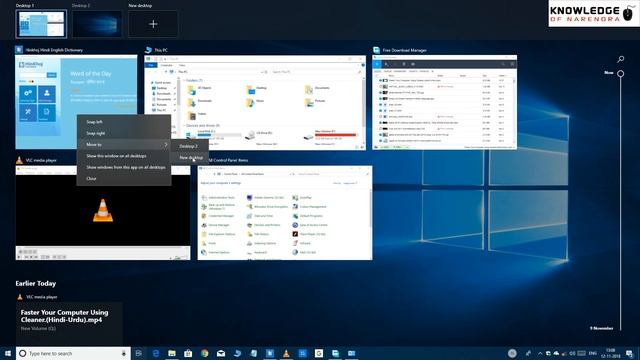Click the This PC icon beside its title
The height and width of the screenshot is (360, 640).
148,50
